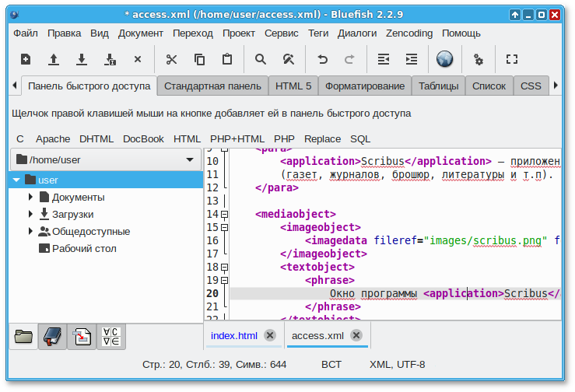The width and height of the screenshot is (575, 392).
Task: Collapse code fold at line 14
Action: coord(224,214)
